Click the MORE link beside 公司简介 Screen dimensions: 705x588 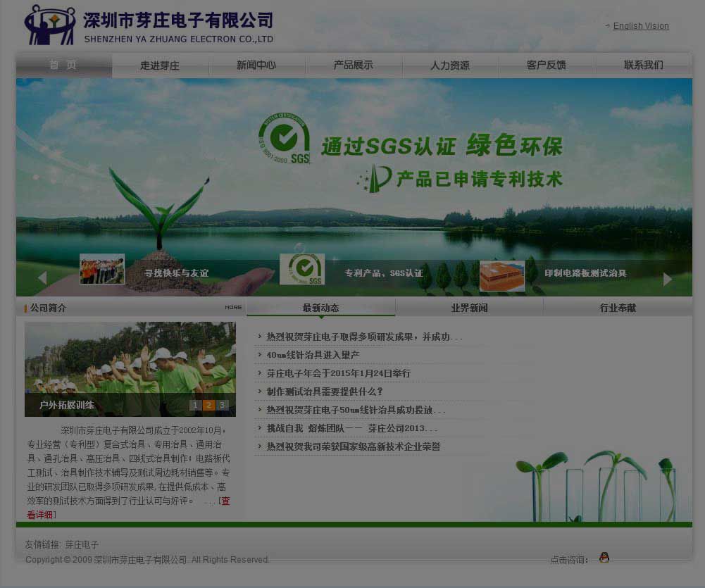coord(233,308)
